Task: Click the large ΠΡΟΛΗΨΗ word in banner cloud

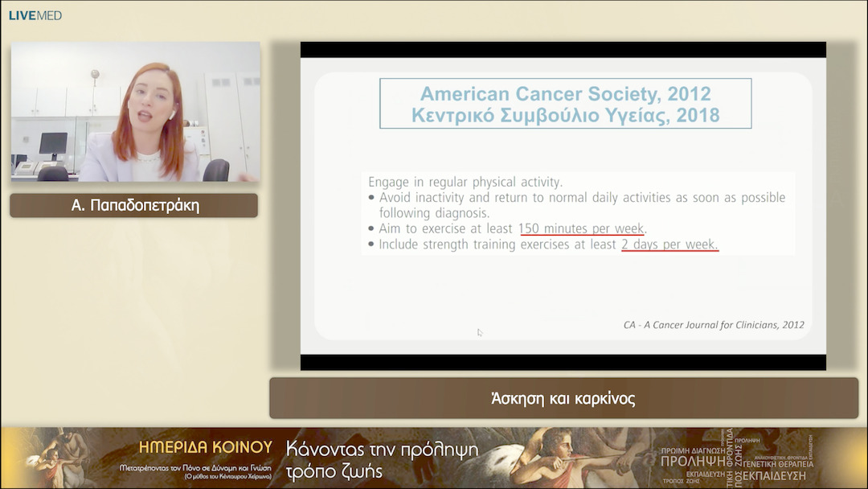Action: [691, 462]
